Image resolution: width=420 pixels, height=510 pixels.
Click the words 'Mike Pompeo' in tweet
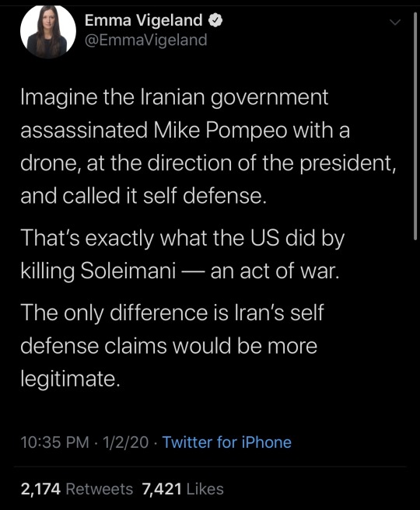(221, 130)
